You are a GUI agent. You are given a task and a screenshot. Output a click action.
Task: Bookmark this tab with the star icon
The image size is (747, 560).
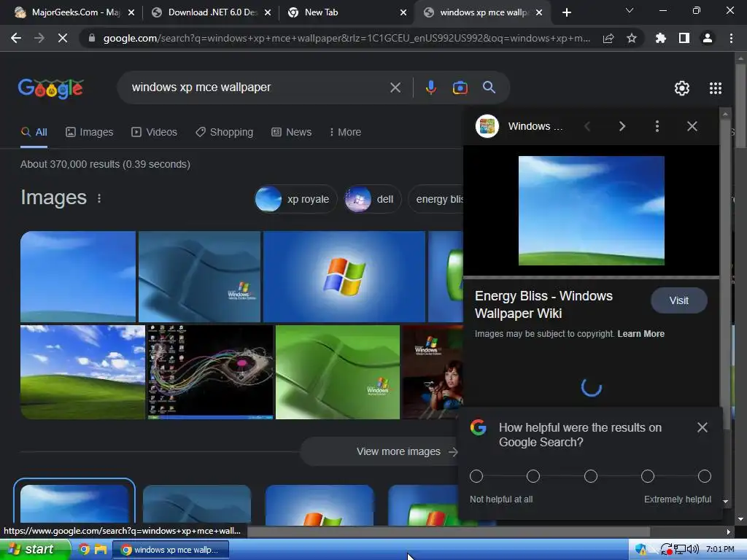pyautogui.click(x=632, y=38)
